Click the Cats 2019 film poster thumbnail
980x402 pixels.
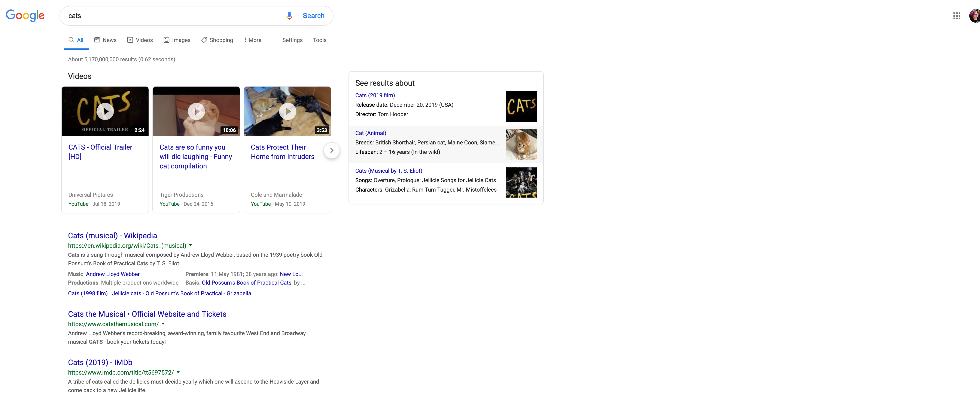tap(521, 106)
